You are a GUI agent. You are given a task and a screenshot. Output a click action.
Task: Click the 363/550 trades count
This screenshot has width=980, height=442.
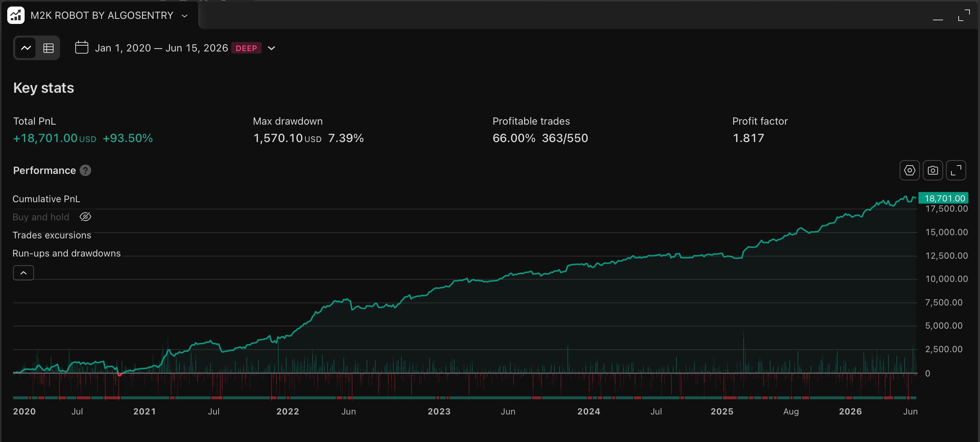point(565,138)
